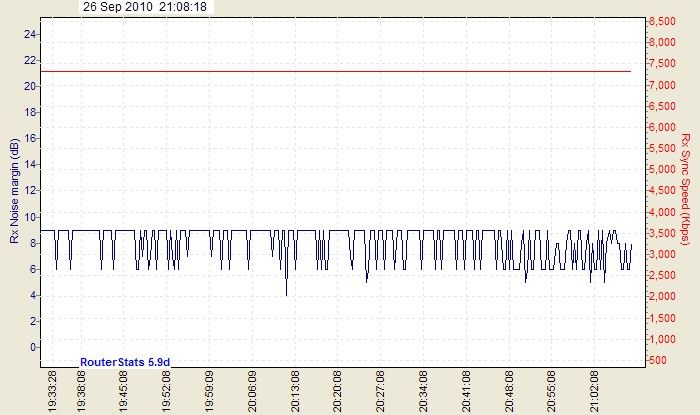Click the deepest noise margin dip at 4 dB

coord(286,294)
